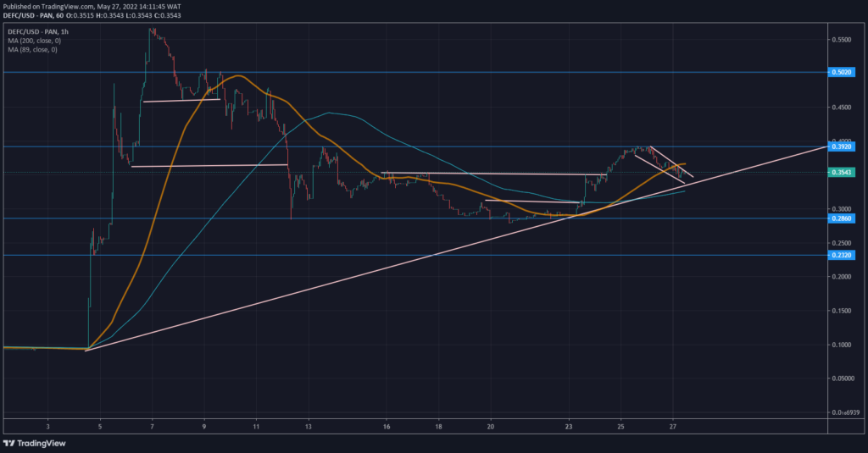The image size is (868, 453).
Task: Click the 0.2000 price axis tick
Action: coord(842,277)
